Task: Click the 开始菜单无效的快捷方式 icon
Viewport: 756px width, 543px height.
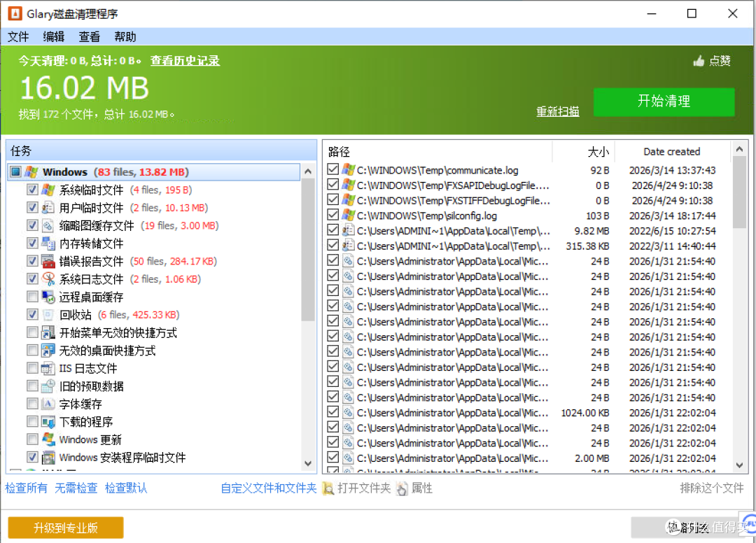Action: (48, 332)
